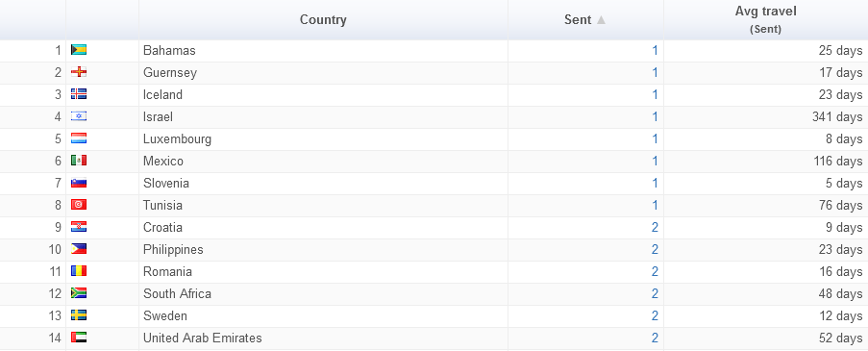The width and height of the screenshot is (868, 351).
Task: Open Sweden sent count link
Action: tap(655, 316)
